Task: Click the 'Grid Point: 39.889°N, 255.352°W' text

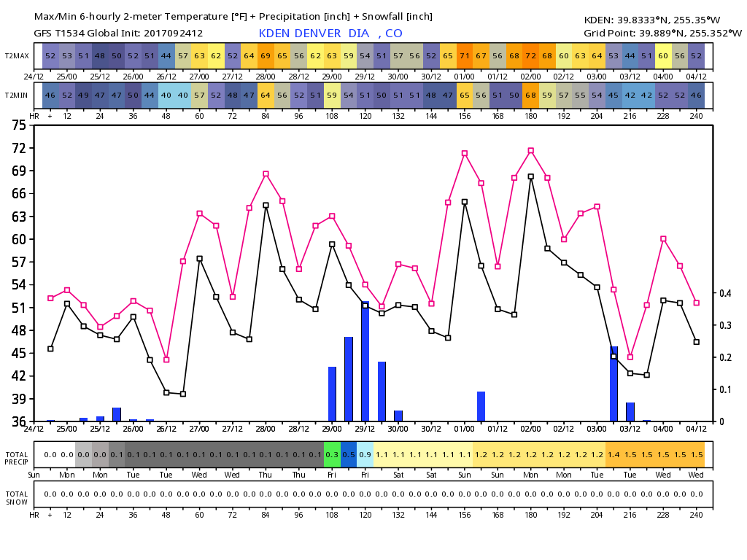Action: tap(662, 33)
